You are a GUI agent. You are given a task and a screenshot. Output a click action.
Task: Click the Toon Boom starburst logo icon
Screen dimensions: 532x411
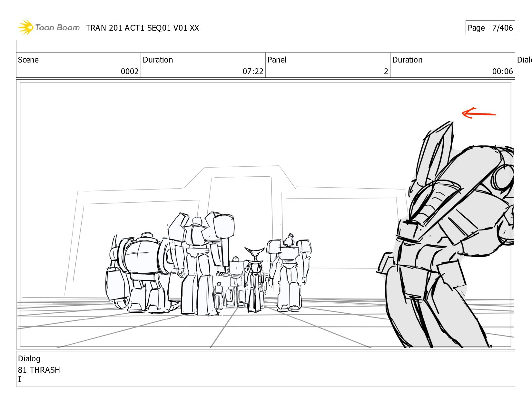click(25, 27)
